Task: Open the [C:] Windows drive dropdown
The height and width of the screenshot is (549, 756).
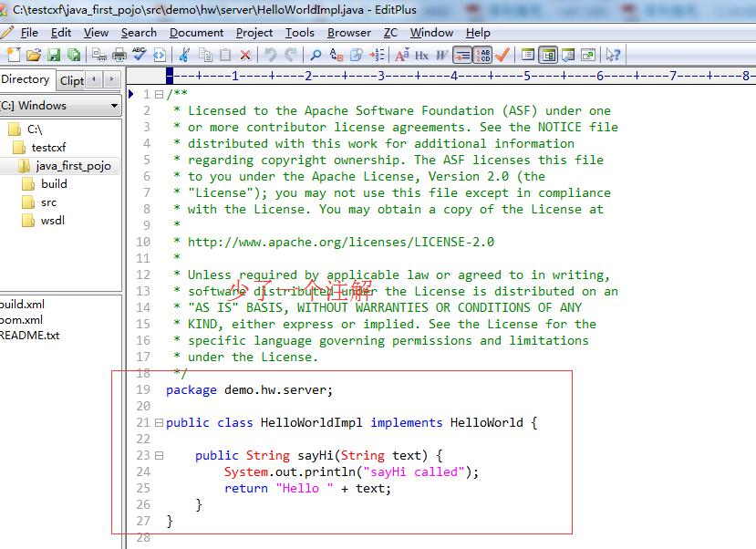Action: (60, 105)
